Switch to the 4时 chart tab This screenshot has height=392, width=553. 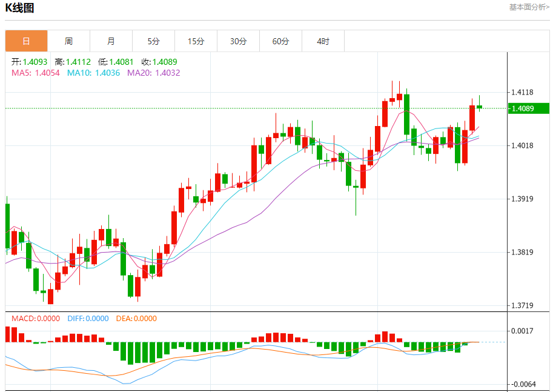point(323,41)
